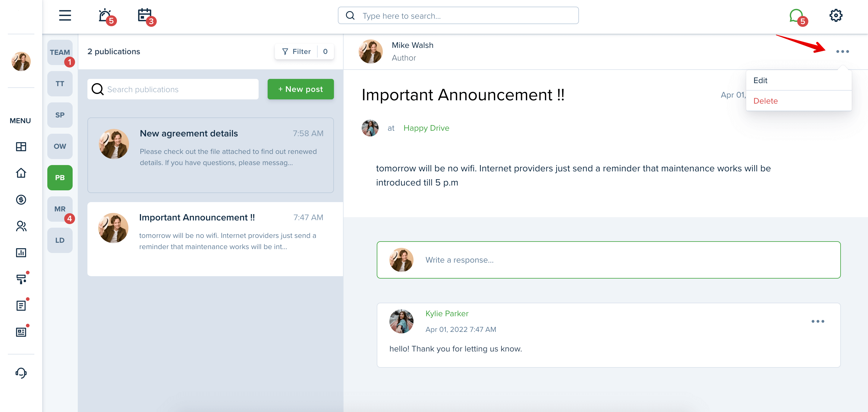Image resolution: width=868 pixels, height=412 pixels.
Task: Open Important Announcement publication card
Action: (x=215, y=239)
